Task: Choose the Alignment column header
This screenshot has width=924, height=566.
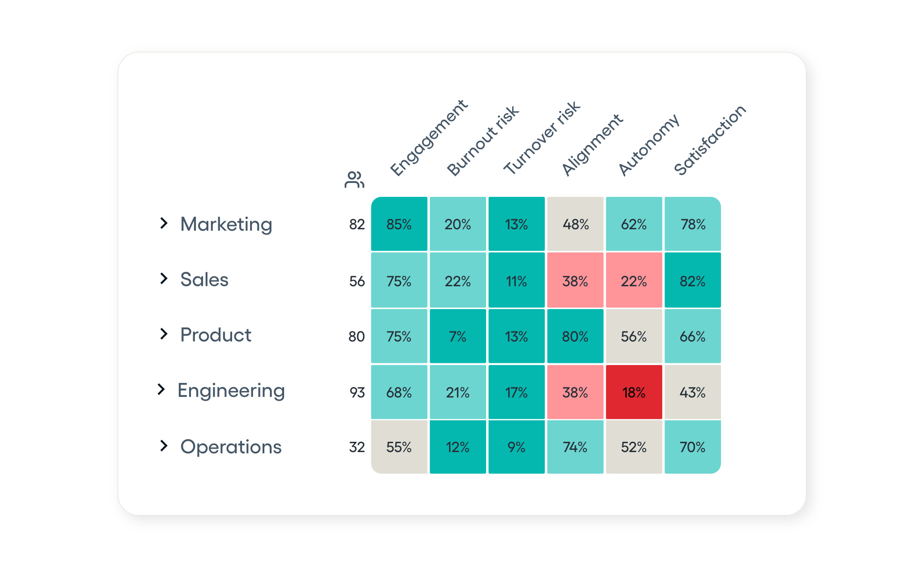Action: pyautogui.click(x=592, y=145)
